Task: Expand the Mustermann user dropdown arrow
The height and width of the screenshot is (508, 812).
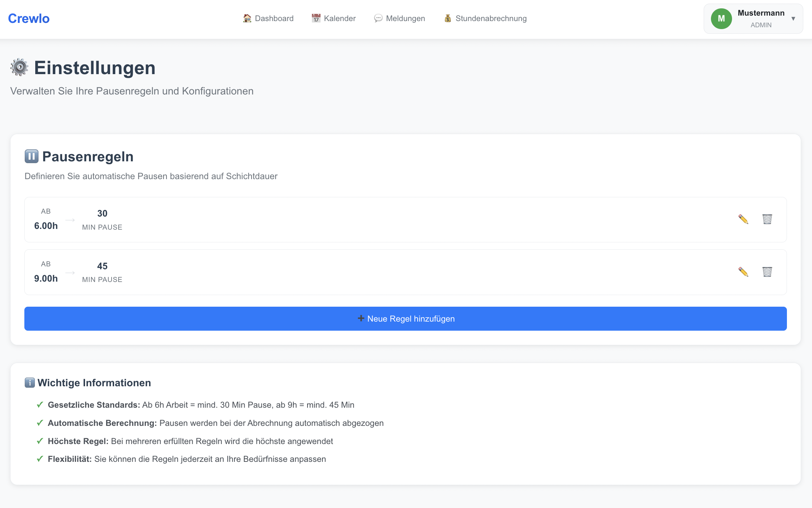Action: 793,19
